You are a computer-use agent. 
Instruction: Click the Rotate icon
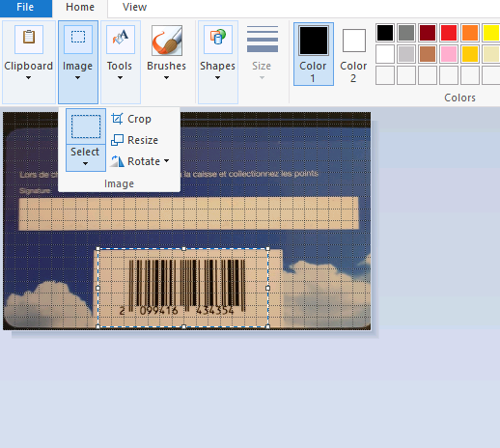click(x=117, y=161)
